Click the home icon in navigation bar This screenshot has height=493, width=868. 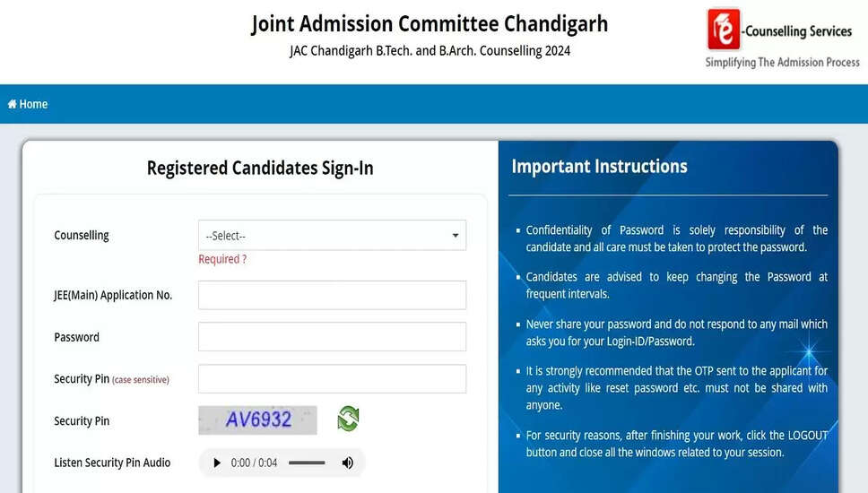pyautogui.click(x=13, y=104)
